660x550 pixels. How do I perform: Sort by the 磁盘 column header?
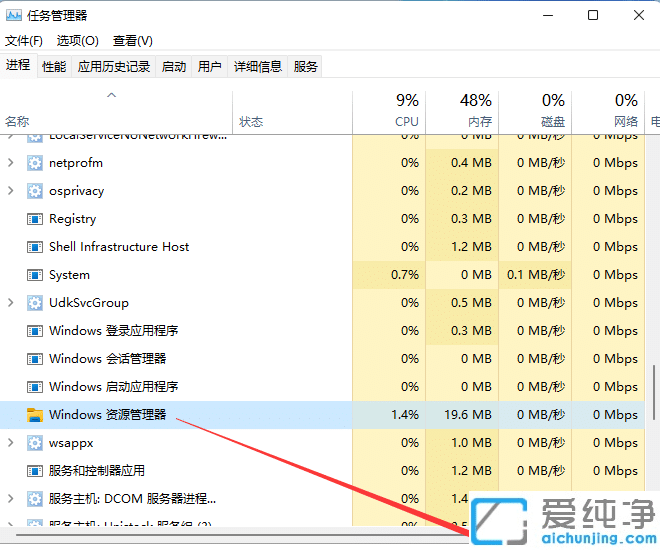[535, 113]
